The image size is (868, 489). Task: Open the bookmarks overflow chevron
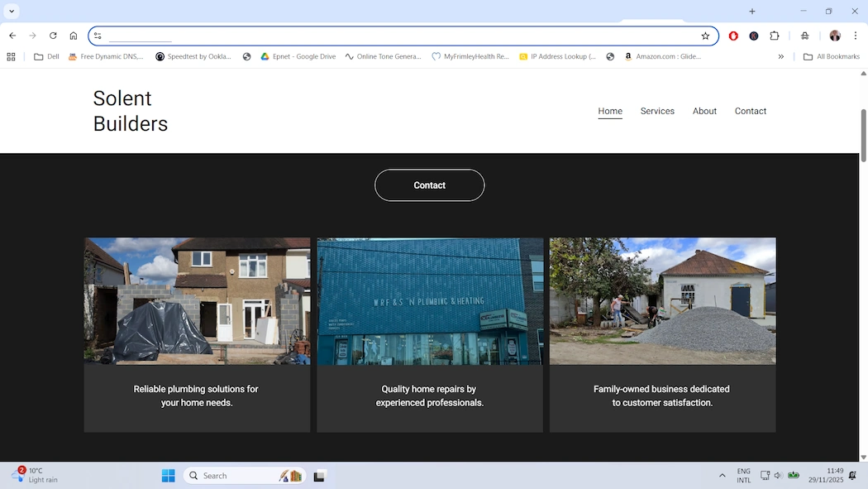point(781,56)
